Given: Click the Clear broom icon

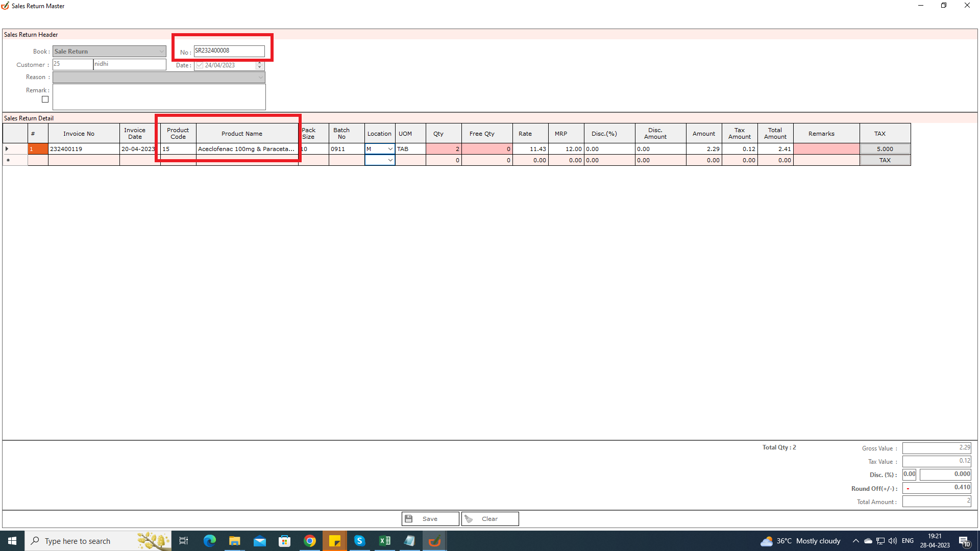Looking at the screenshot, I should pyautogui.click(x=469, y=519).
